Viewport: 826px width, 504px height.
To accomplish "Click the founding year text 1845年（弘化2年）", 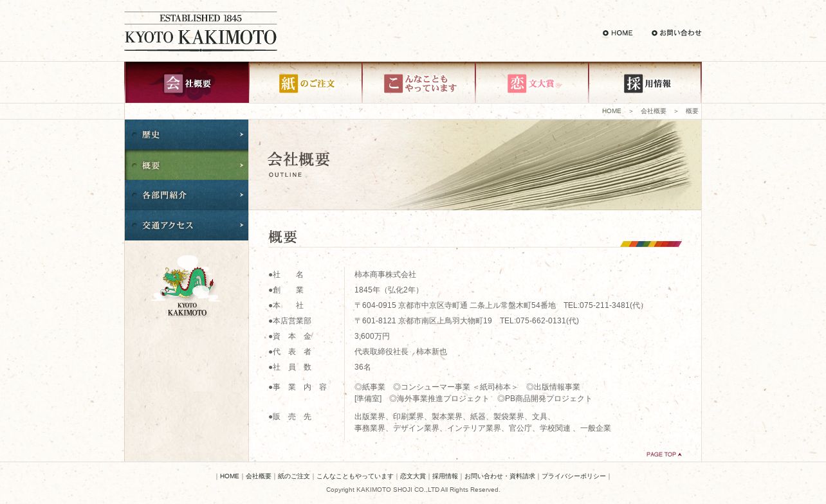I will pyautogui.click(x=389, y=290).
